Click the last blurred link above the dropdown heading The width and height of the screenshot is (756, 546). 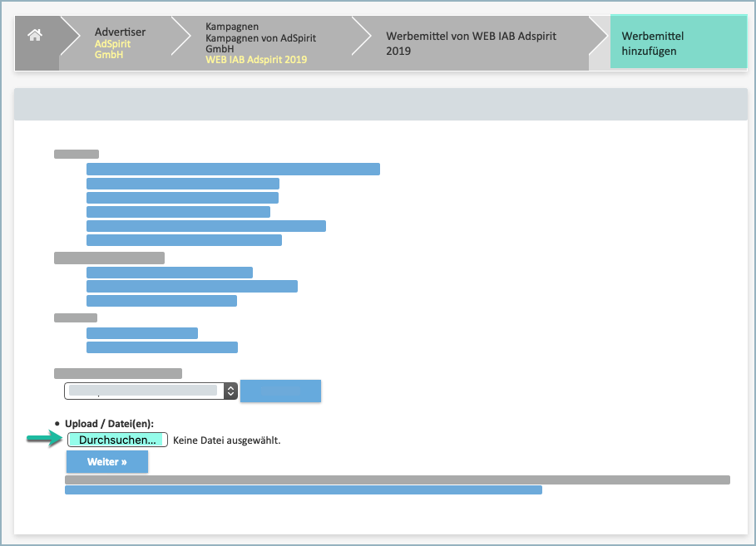pyautogui.click(x=162, y=347)
